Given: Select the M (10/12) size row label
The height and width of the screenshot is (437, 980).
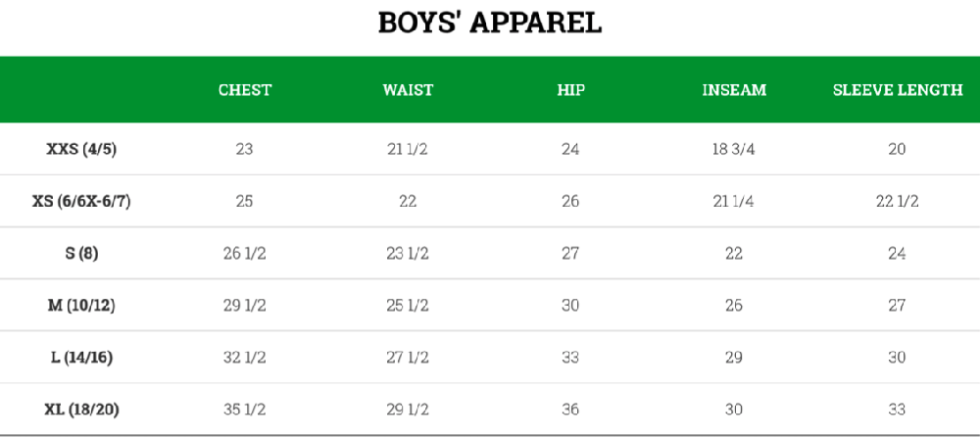Looking at the screenshot, I should tap(82, 306).
